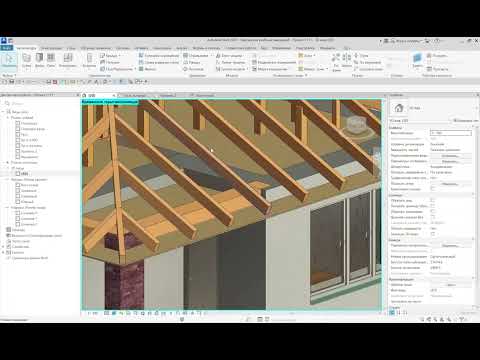Switch to the View ribbon tab

(264, 48)
